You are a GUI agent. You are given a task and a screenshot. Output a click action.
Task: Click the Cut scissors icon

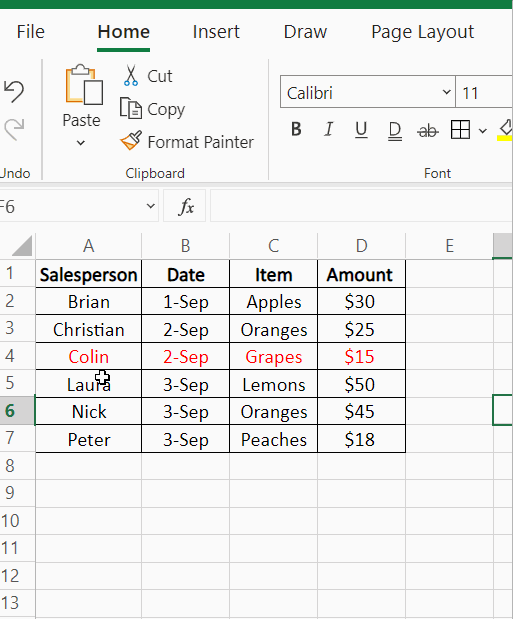click(130, 75)
